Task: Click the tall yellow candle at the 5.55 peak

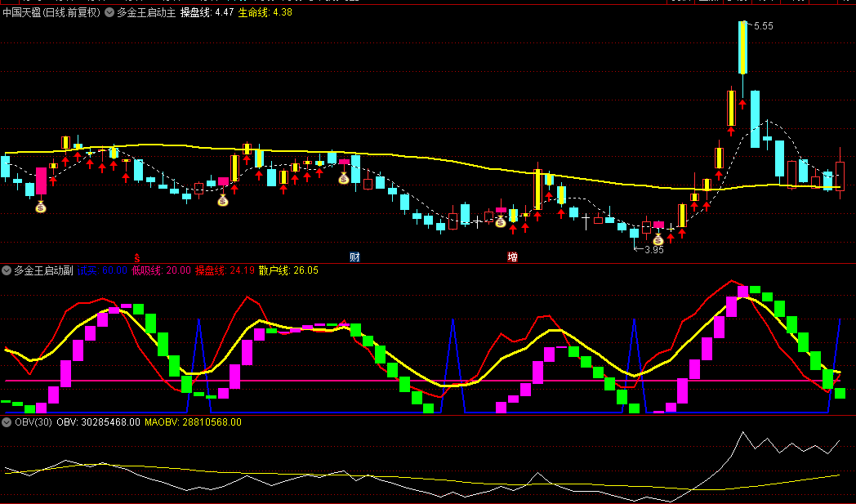Action: 742,47
